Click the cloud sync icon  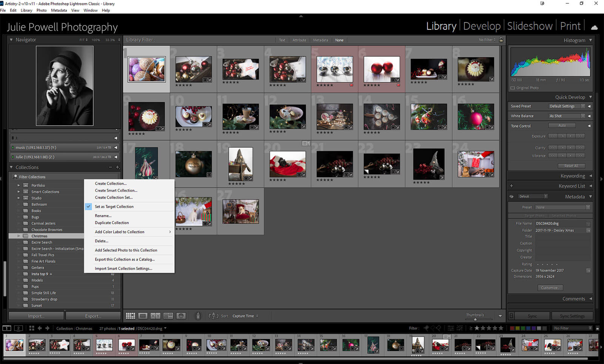[594, 27]
